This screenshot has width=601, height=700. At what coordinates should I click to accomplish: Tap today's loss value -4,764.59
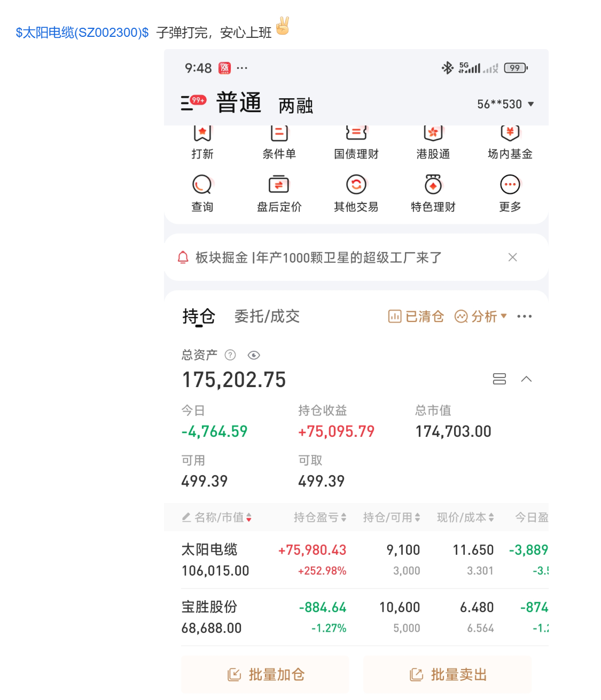[215, 431]
